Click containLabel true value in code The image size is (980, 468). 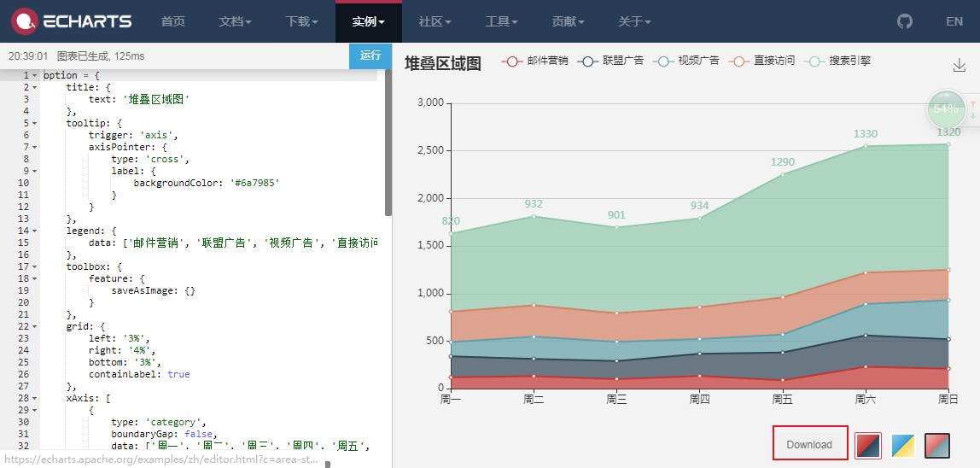click(178, 374)
